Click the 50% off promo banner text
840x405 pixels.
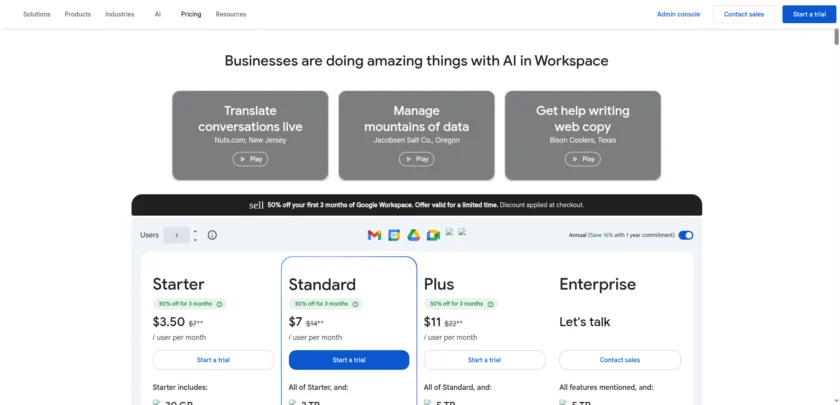point(425,205)
